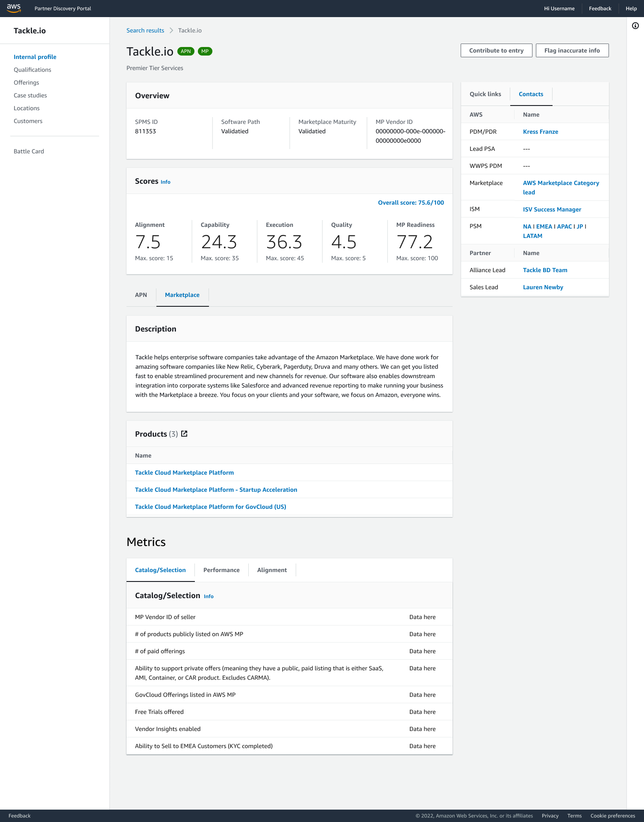Click APAC PSM link
The width and height of the screenshot is (644, 822).
565,226
